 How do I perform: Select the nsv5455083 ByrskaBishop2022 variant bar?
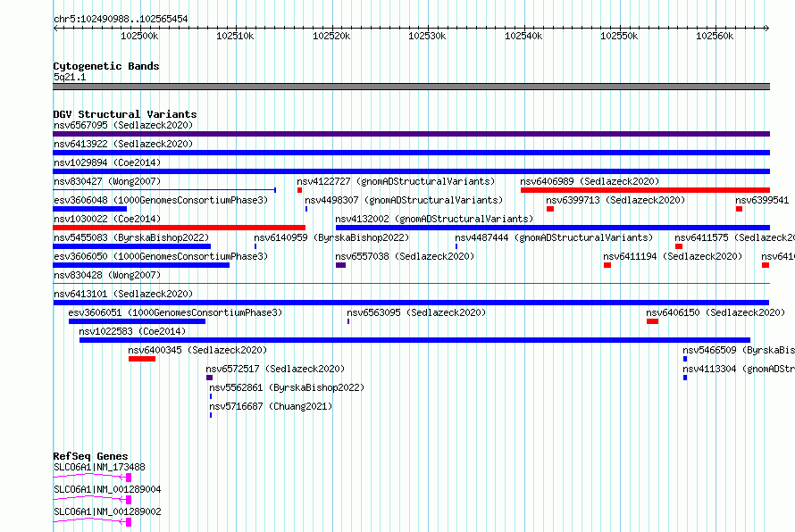132,246
